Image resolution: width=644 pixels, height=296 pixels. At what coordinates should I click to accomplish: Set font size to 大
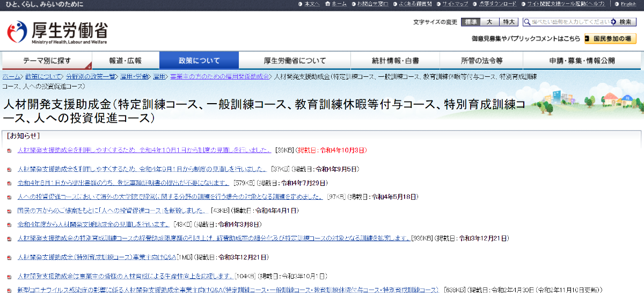(x=489, y=22)
